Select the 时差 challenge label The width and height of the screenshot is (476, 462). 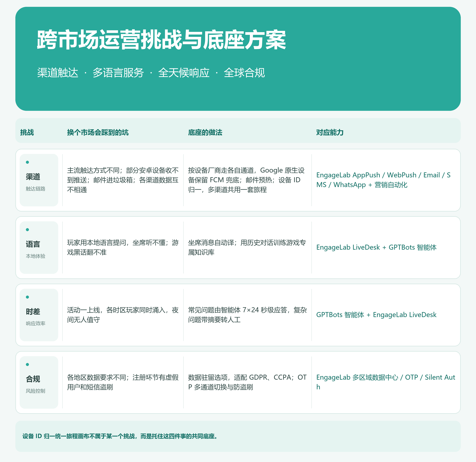coord(33,312)
